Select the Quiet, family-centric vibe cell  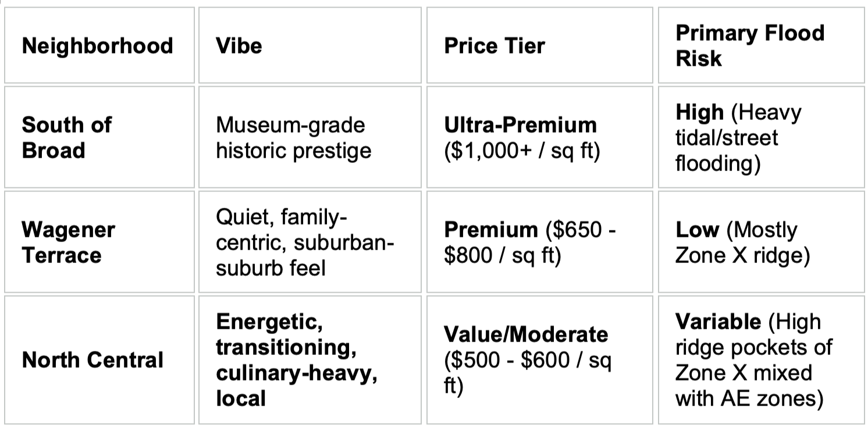coord(310,242)
